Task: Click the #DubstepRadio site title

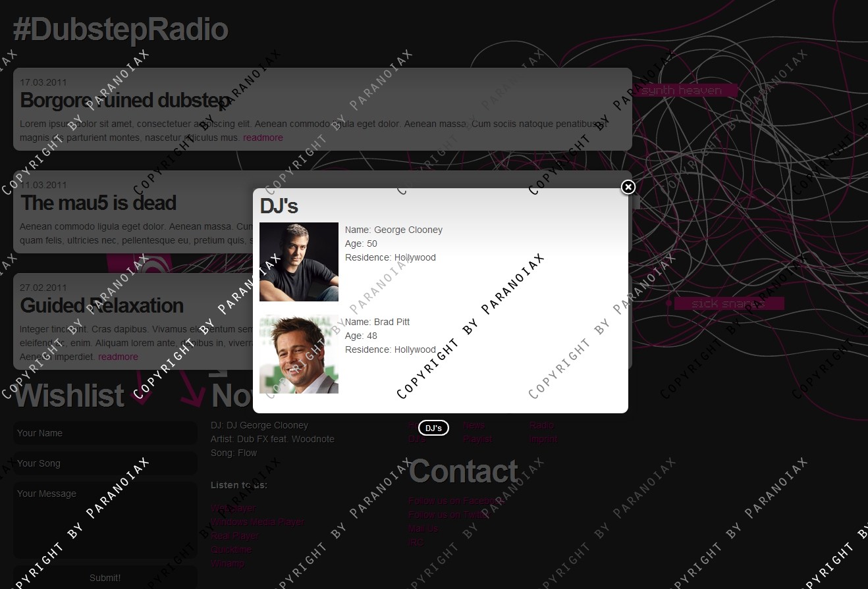Action: click(121, 30)
